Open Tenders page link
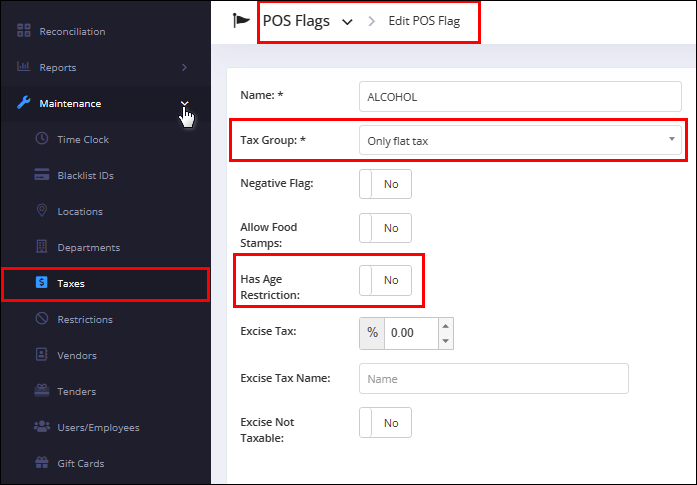Viewport: 697px width, 485px height. coord(76,391)
